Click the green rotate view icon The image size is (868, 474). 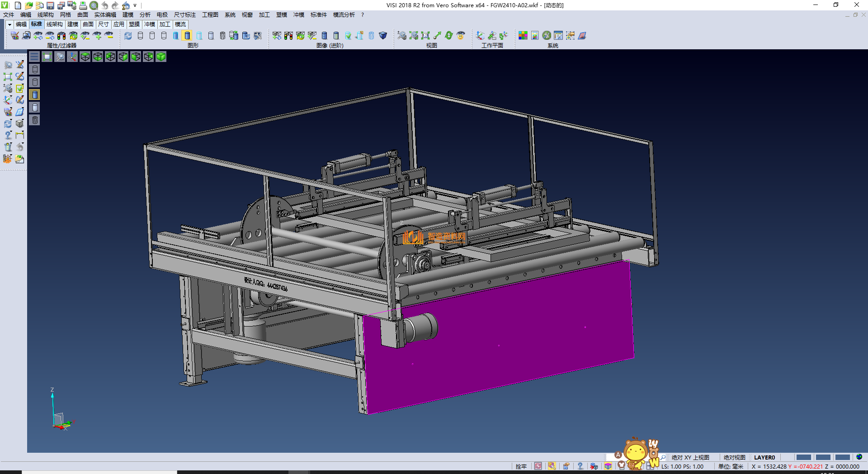(449, 36)
